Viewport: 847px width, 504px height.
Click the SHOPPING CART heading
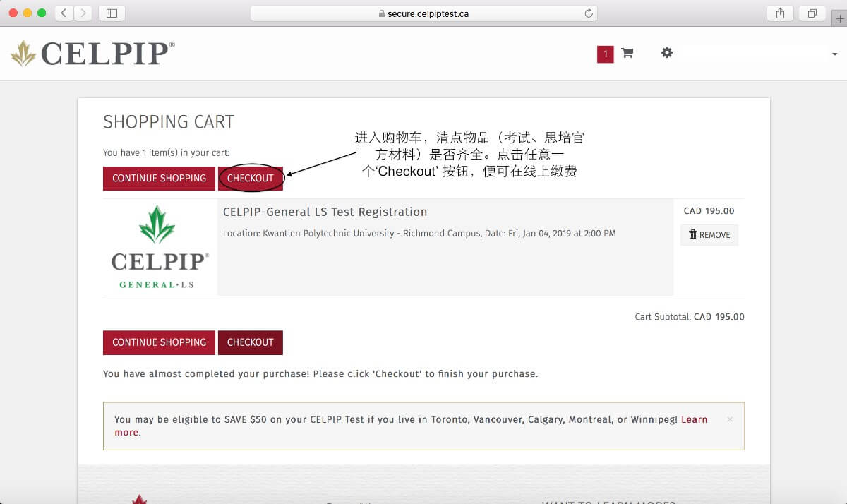tap(169, 122)
